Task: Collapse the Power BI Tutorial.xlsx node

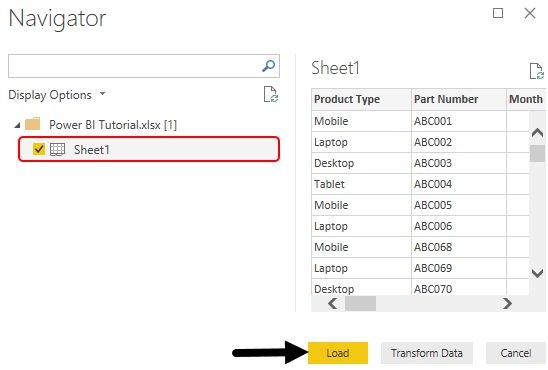Action: [x=17, y=125]
